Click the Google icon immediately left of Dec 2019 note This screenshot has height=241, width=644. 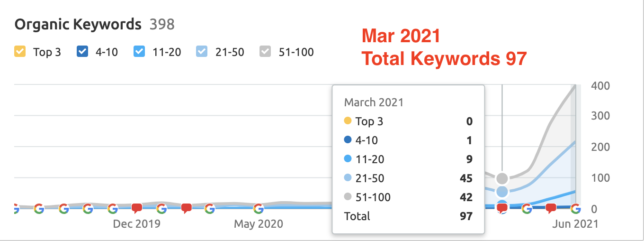pyautogui.click(x=112, y=208)
